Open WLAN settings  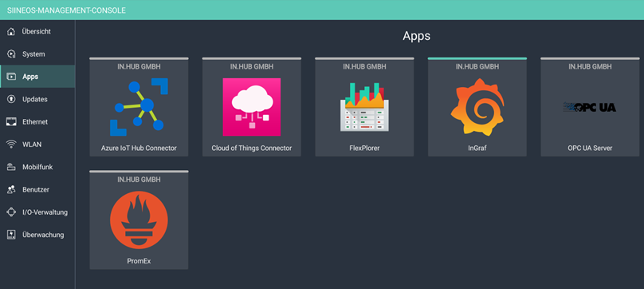point(37,144)
